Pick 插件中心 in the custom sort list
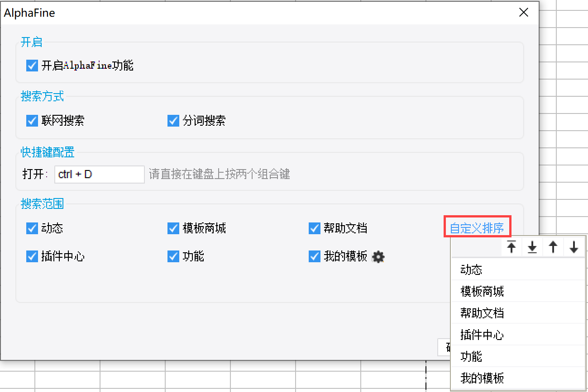 tap(518, 335)
